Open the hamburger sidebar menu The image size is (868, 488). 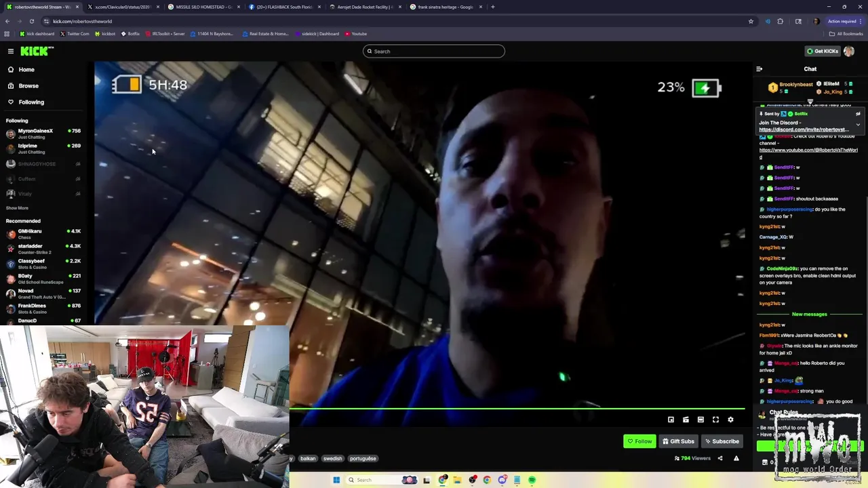tap(11, 51)
